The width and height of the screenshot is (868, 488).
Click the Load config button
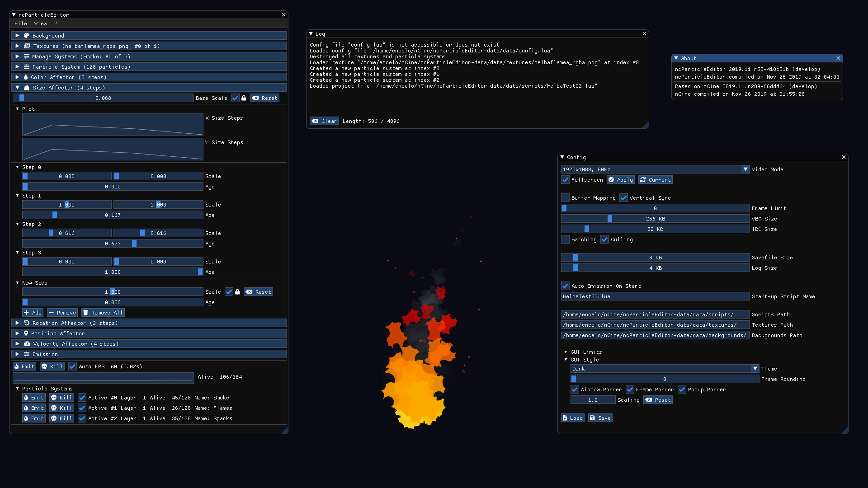[572, 418]
